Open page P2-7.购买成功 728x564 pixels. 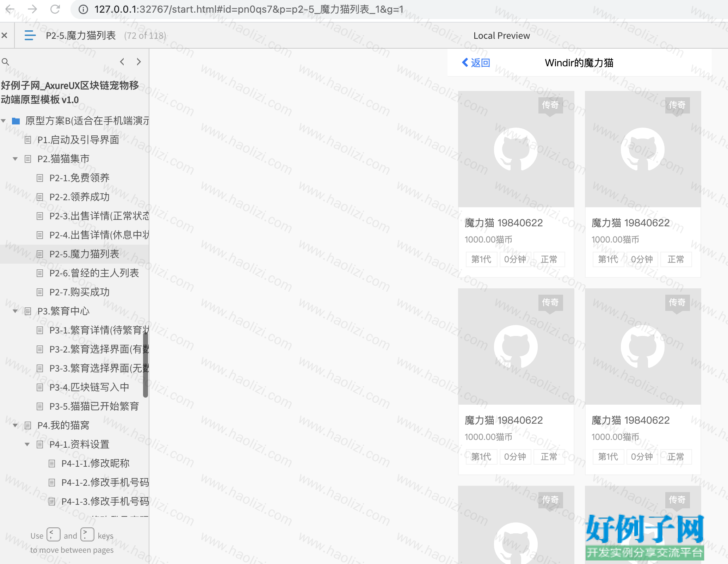80,292
